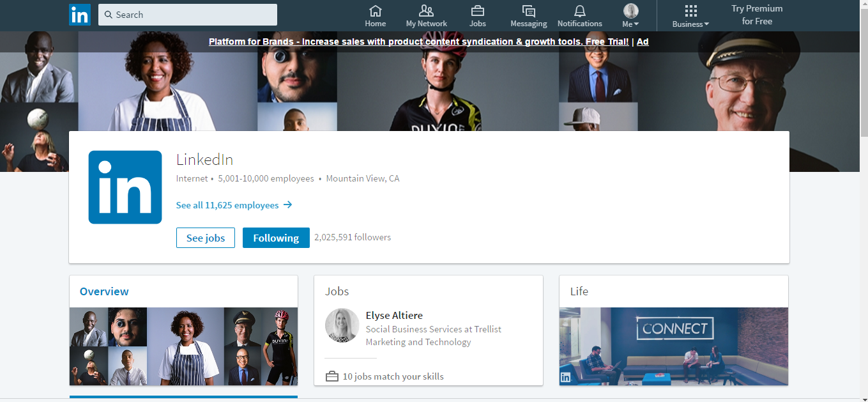This screenshot has height=402, width=868.
Task: Click Elyse Altiere's profile photo
Action: tap(342, 325)
